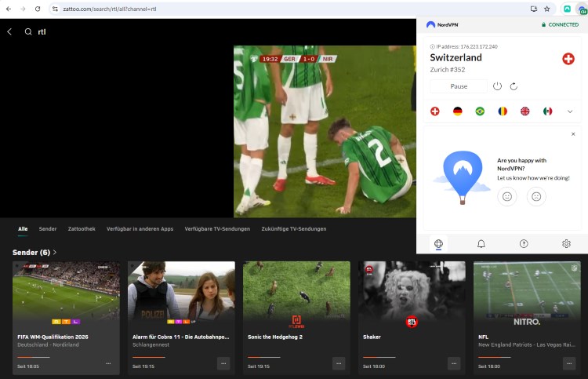Expand the recent countries list chevron
This screenshot has height=379, width=588.
570,111
